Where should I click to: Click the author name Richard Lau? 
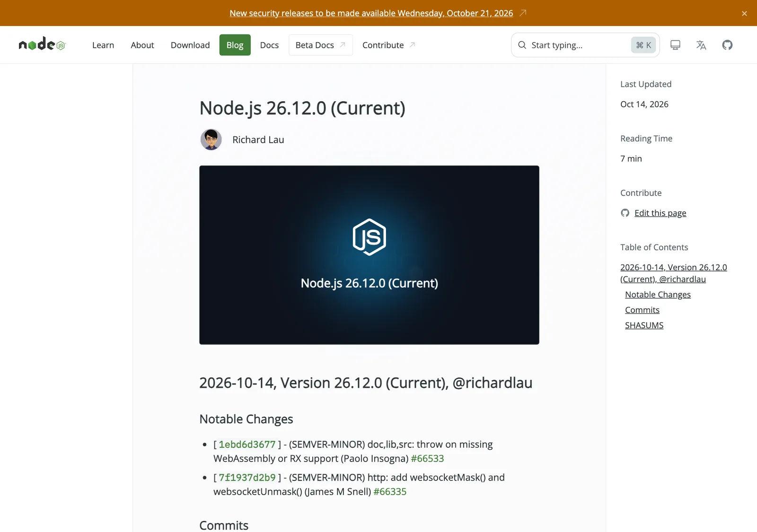click(x=258, y=140)
